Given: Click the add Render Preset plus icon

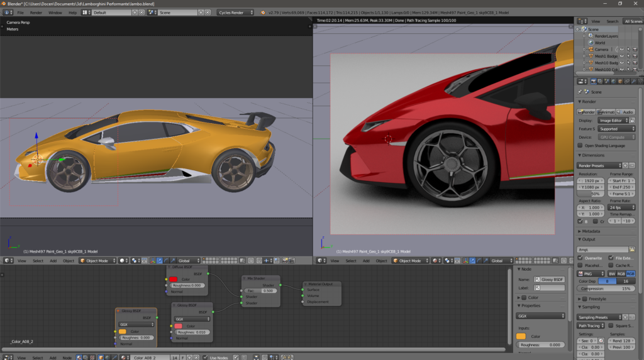Looking at the screenshot, I should (x=625, y=166).
